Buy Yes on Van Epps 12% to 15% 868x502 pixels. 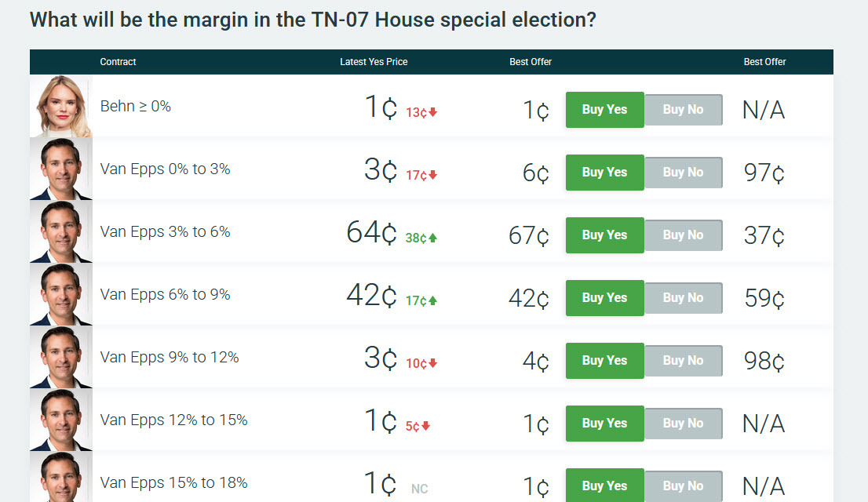pos(604,423)
